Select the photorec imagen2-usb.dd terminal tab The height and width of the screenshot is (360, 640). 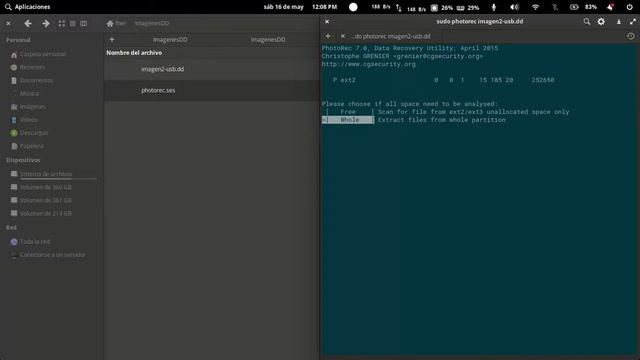click(392, 36)
